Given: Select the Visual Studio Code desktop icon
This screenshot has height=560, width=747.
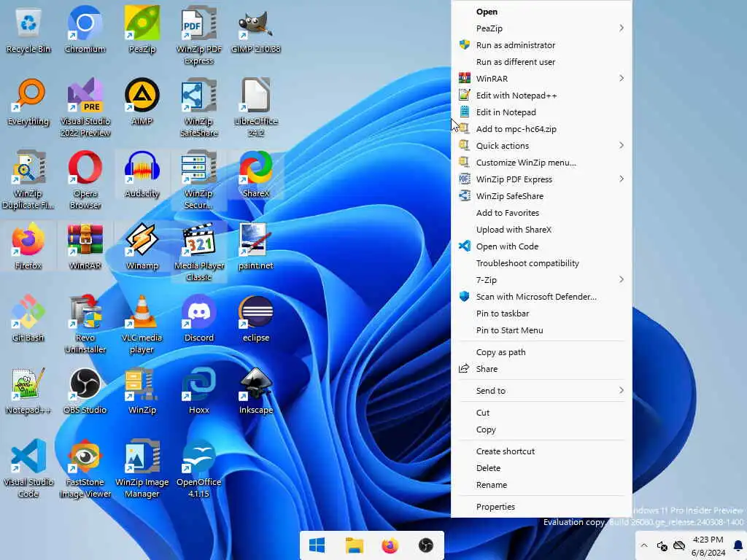Looking at the screenshot, I should [x=28, y=468].
